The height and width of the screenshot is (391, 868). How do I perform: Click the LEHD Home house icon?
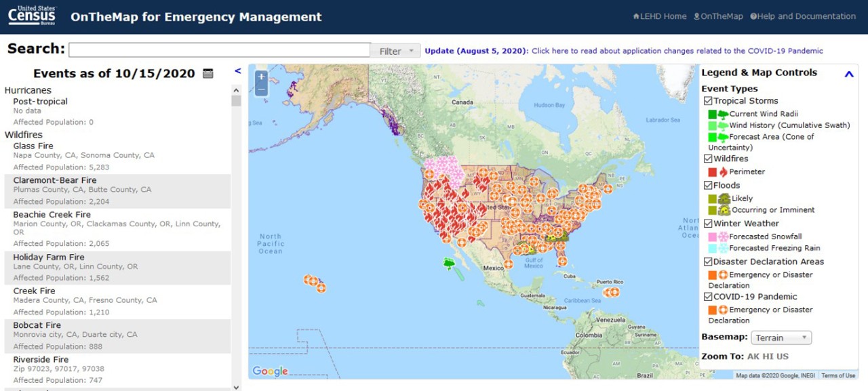(x=635, y=16)
